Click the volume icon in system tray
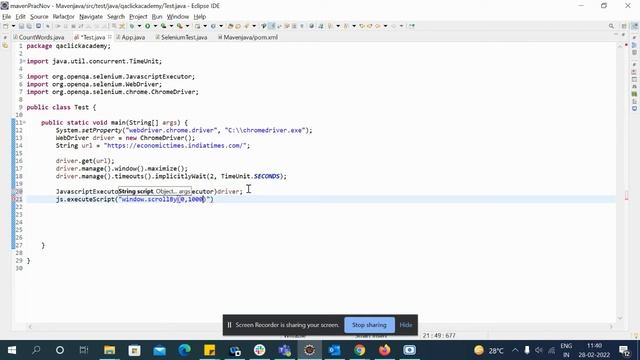This screenshot has width=640, height=360. (539, 350)
